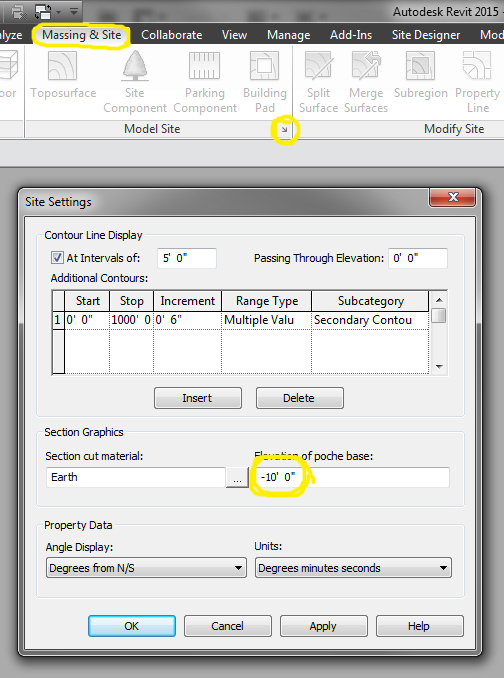
Task: Open the Angle Display dropdown
Action: pyautogui.click(x=146, y=568)
